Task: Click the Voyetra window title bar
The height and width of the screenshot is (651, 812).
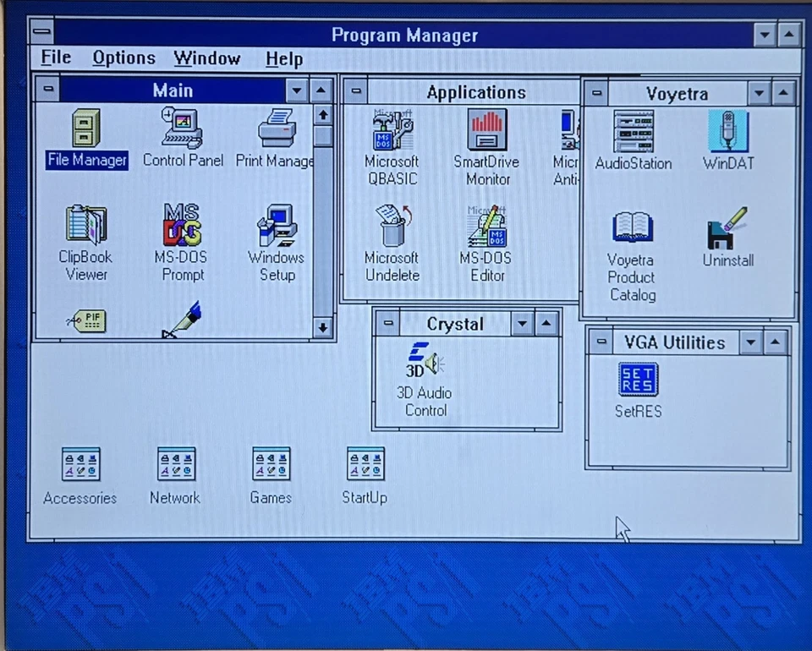Action: (678, 94)
